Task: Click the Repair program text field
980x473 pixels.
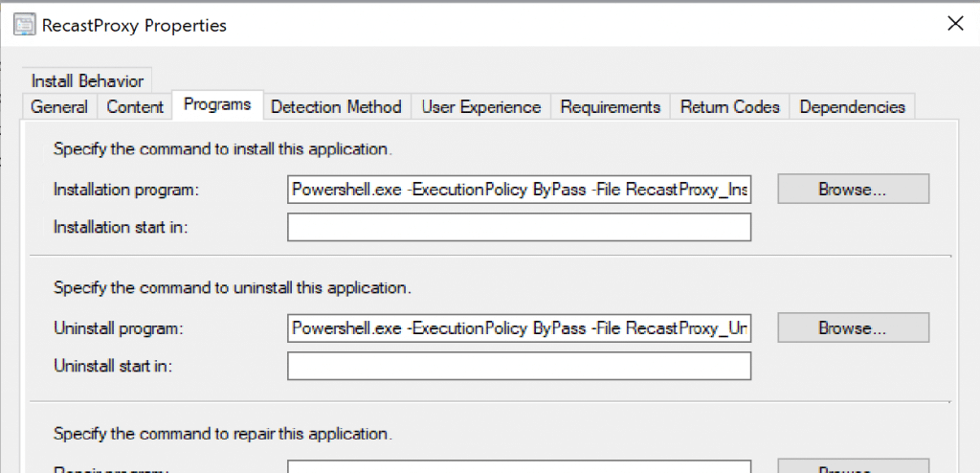Action: coord(519,466)
